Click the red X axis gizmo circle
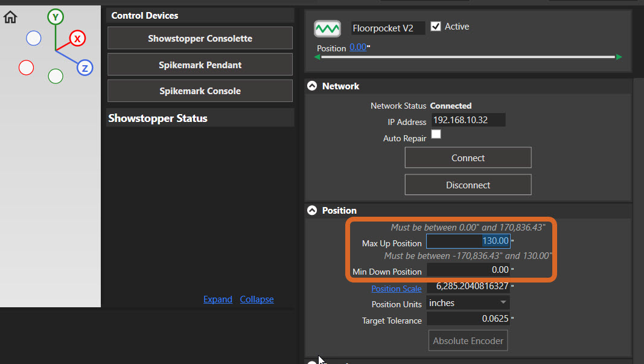 coord(77,39)
